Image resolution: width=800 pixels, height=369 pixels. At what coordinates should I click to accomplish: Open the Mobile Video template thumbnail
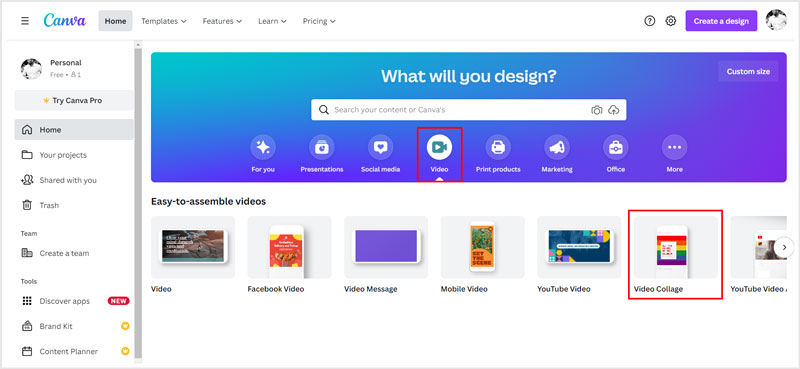pyautogui.click(x=483, y=247)
